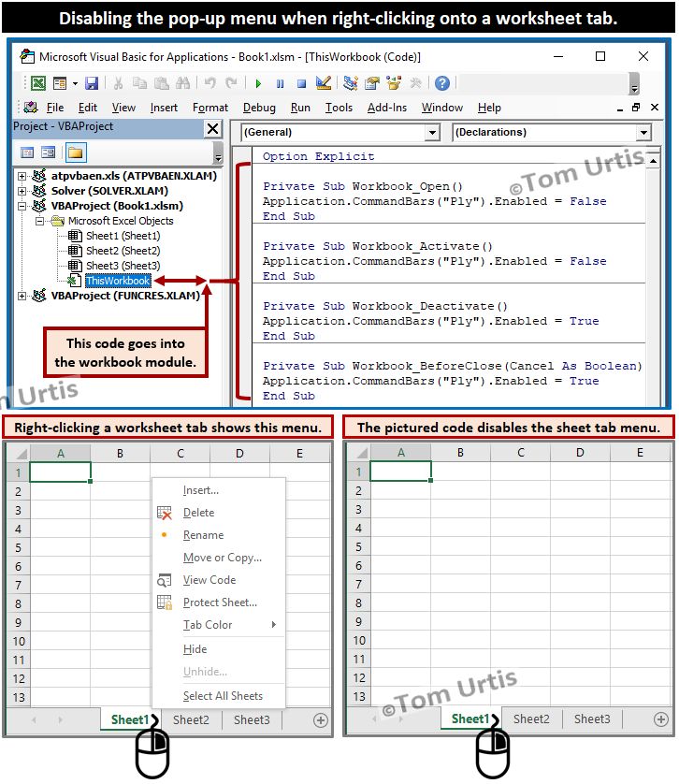Expand the atpvbaen.xls project node
Viewport: 679px width, 784px height.
pos(22,176)
